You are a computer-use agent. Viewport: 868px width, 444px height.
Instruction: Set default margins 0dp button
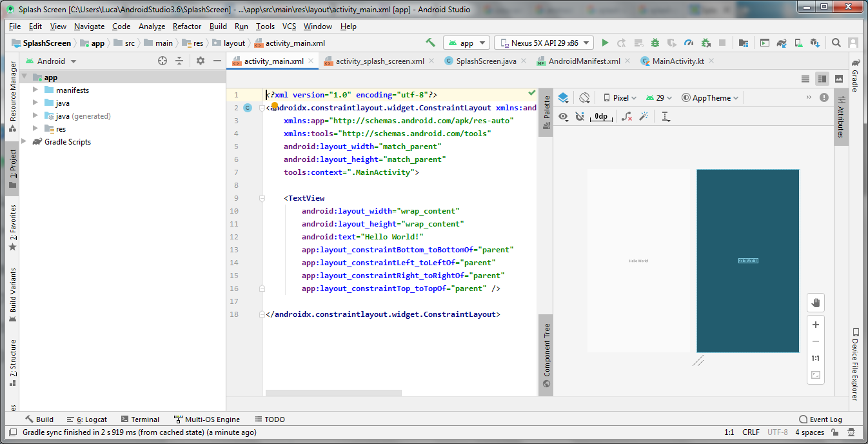tap(600, 116)
